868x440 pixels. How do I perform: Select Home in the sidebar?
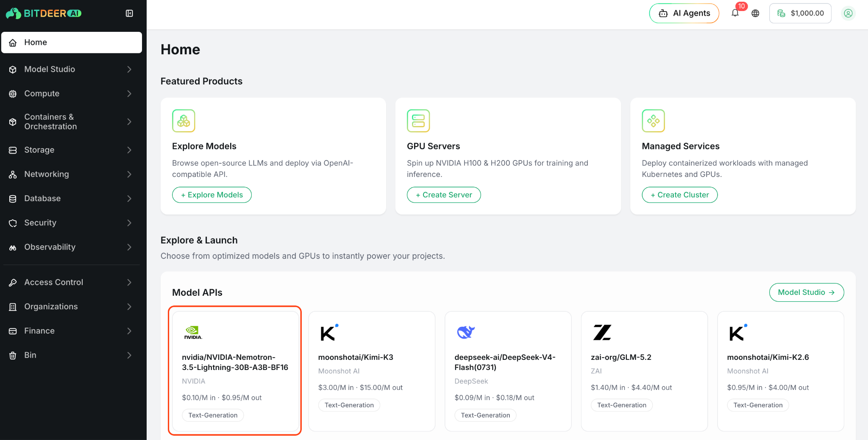(72, 42)
